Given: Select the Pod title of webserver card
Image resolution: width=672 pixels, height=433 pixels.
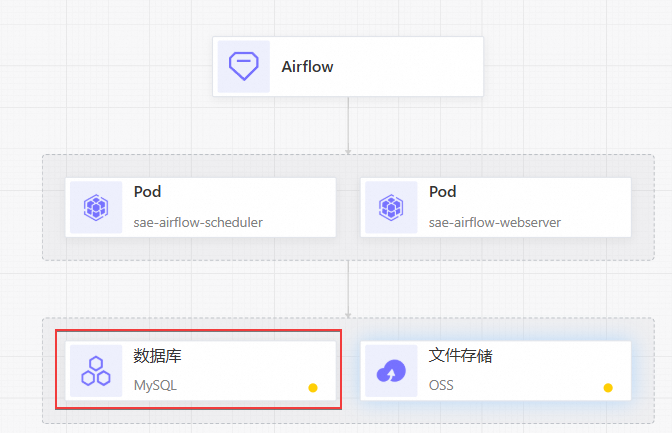Looking at the screenshot, I should [443, 192].
